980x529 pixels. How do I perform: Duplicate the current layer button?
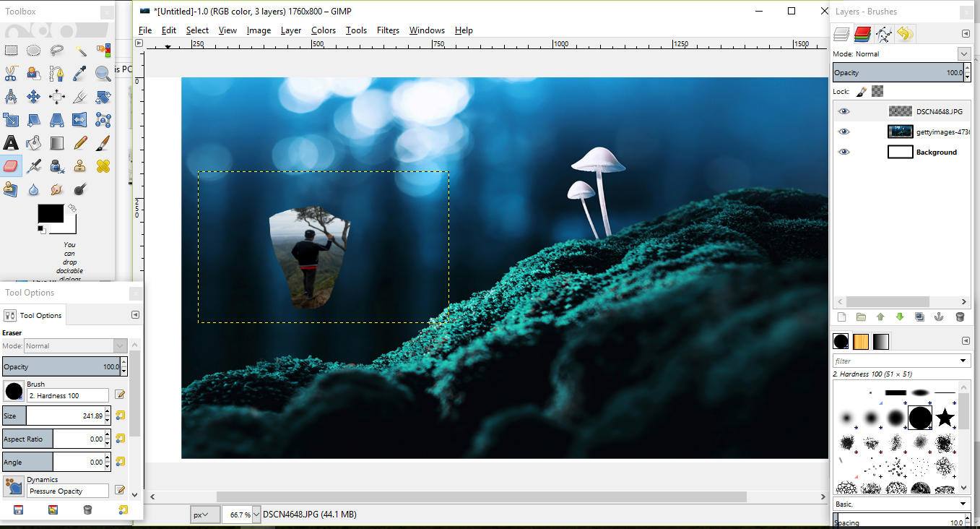coord(919,317)
